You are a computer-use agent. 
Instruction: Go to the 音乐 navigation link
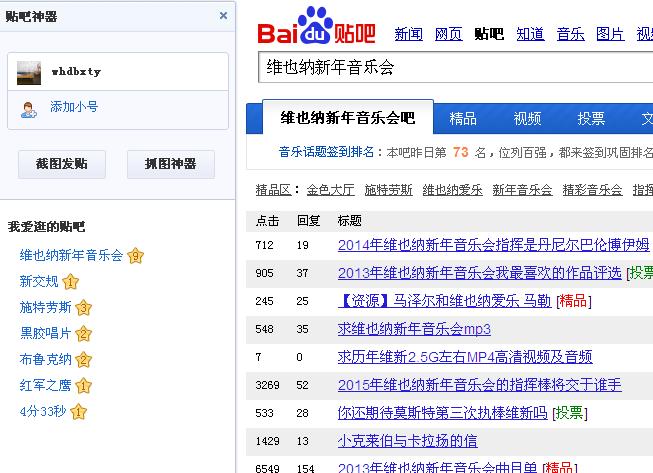(571, 34)
